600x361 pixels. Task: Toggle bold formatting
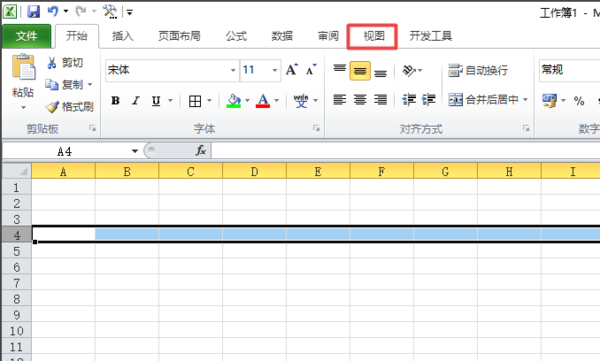pos(115,101)
